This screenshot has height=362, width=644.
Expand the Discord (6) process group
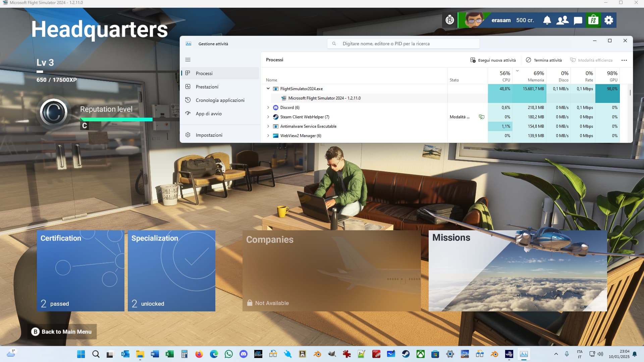click(x=268, y=108)
